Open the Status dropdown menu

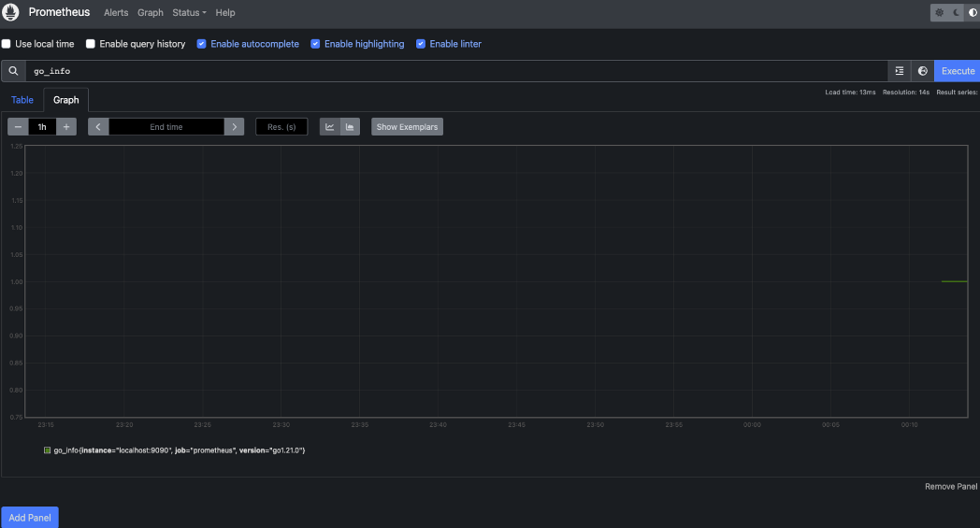(189, 12)
